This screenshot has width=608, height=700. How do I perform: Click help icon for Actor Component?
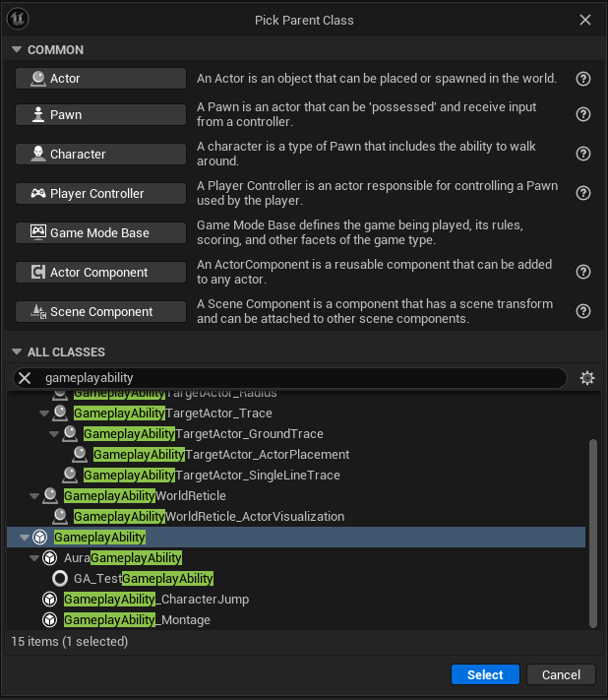582,272
